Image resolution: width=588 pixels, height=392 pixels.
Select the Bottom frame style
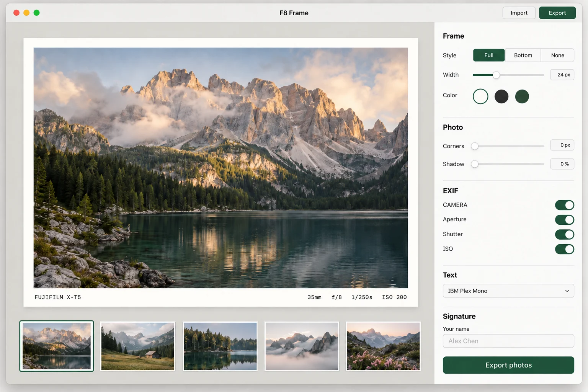523,55
